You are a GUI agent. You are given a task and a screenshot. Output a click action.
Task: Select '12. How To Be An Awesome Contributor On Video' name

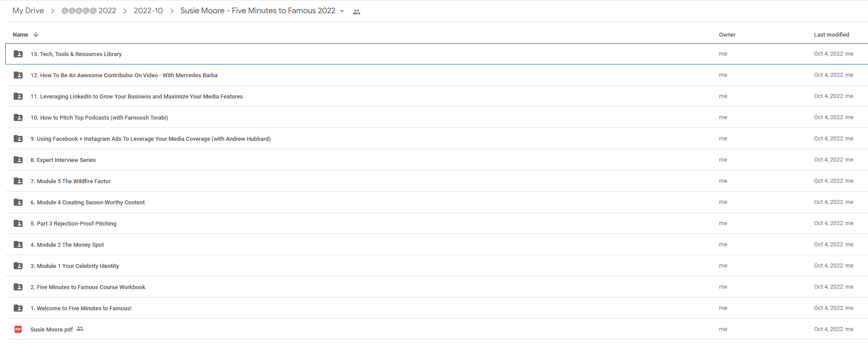(124, 75)
